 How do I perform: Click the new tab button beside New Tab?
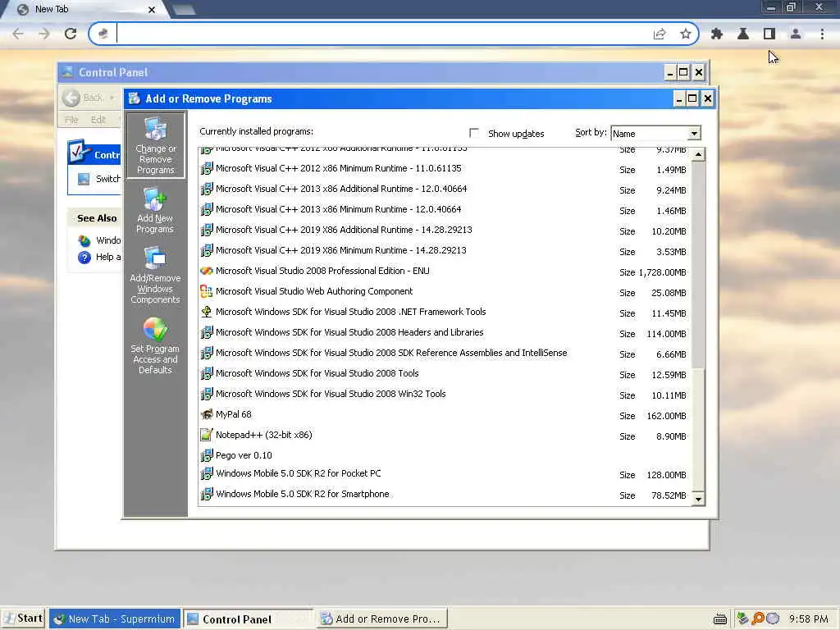184,10
